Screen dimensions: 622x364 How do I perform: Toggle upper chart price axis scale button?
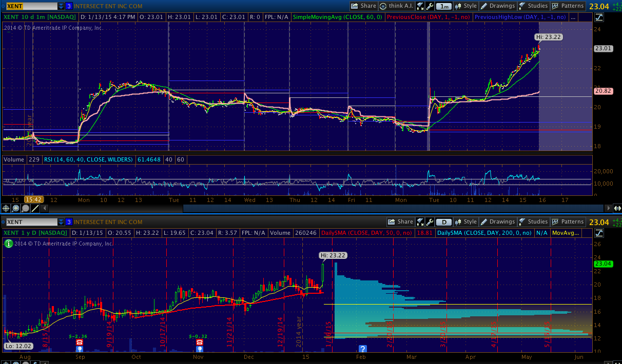(599, 17)
